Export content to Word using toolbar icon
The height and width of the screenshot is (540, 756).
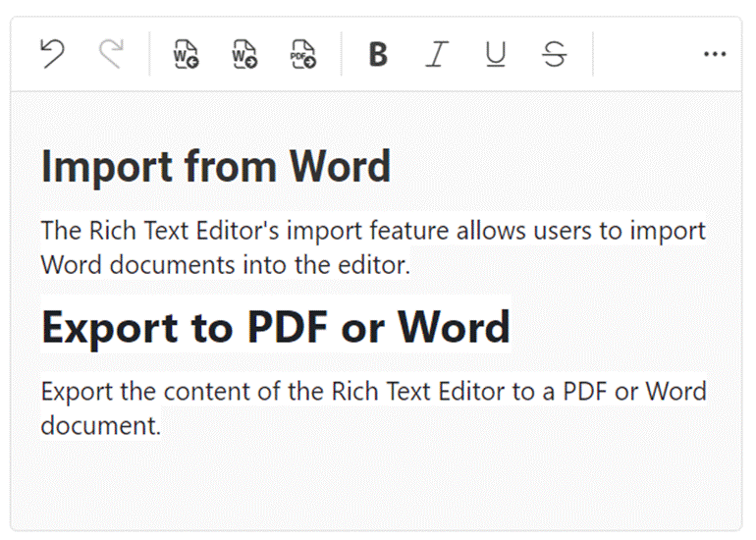pyautogui.click(x=244, y=54)
